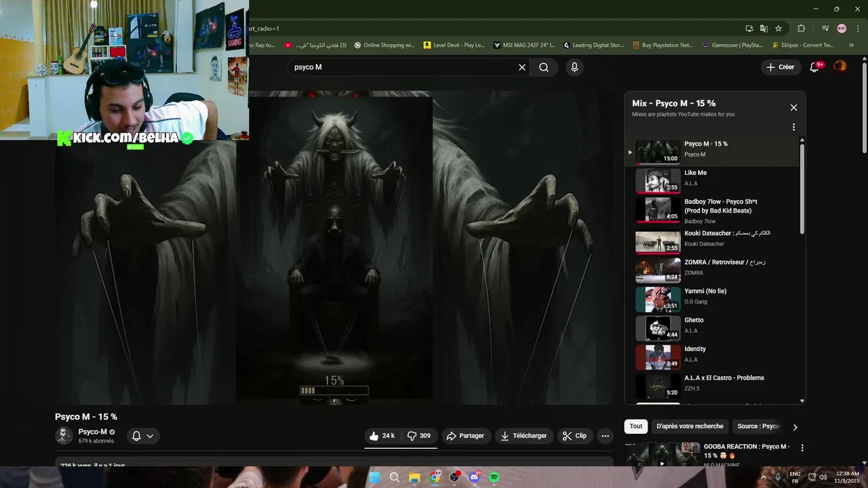Click the Créer create button

[781, 67]
